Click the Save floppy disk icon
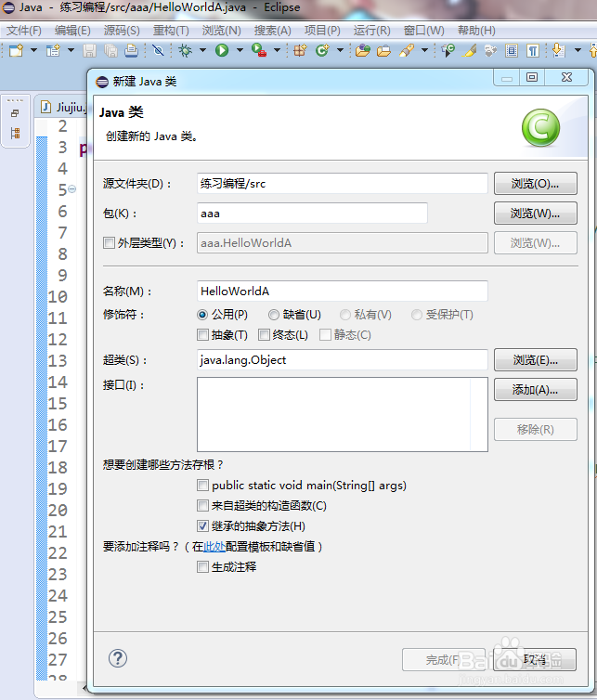This screenshot has height=700, width=597. [x=89, y=50]
